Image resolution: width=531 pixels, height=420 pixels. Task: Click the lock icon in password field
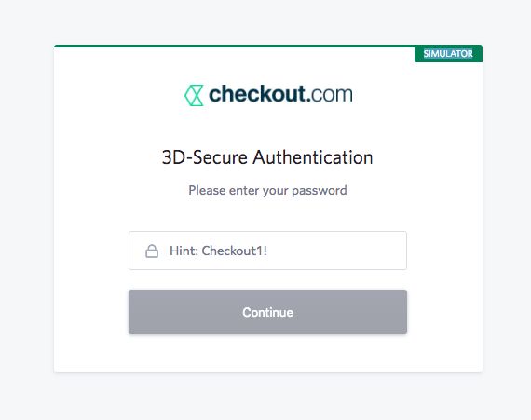152,251
